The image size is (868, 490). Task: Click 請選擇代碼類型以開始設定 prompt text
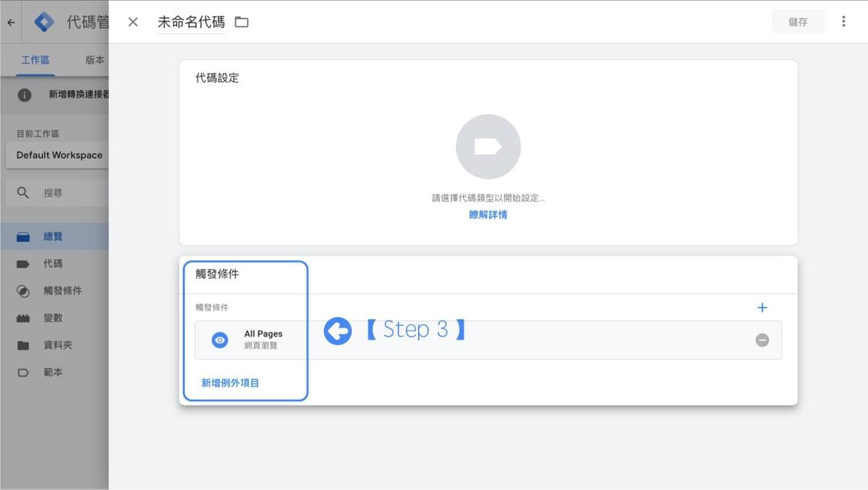tap(488, 198)
